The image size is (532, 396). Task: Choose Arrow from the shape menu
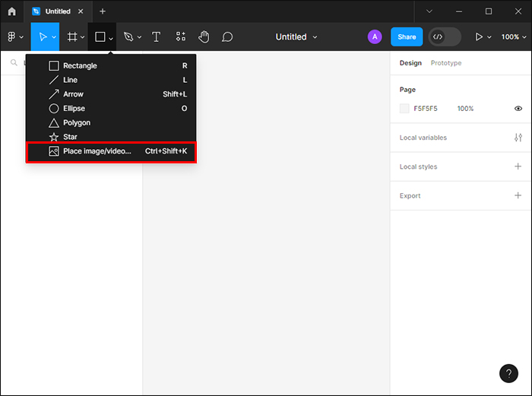111,94
